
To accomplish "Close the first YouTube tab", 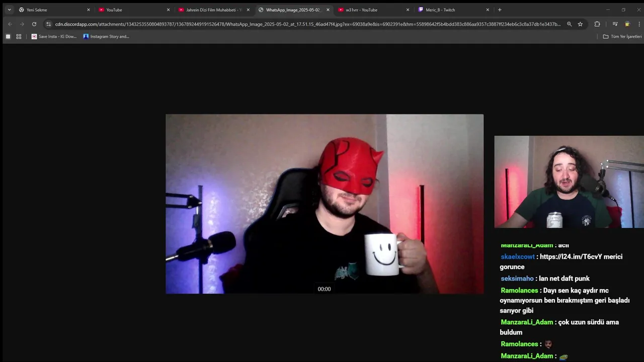I will pyautogui.click(x=168, y=10).
